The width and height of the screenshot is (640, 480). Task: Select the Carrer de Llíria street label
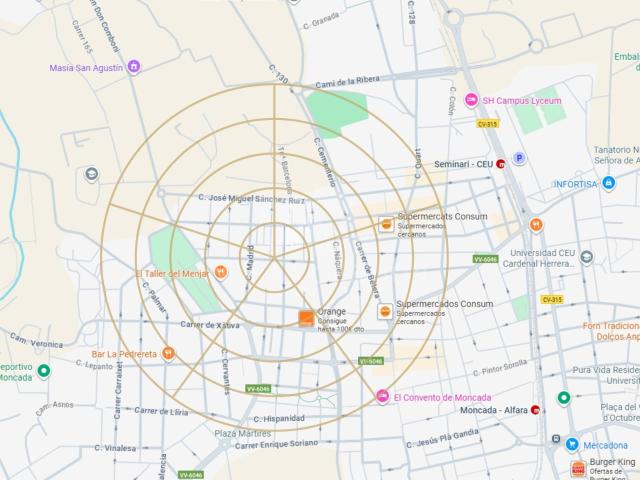[161, 411]
